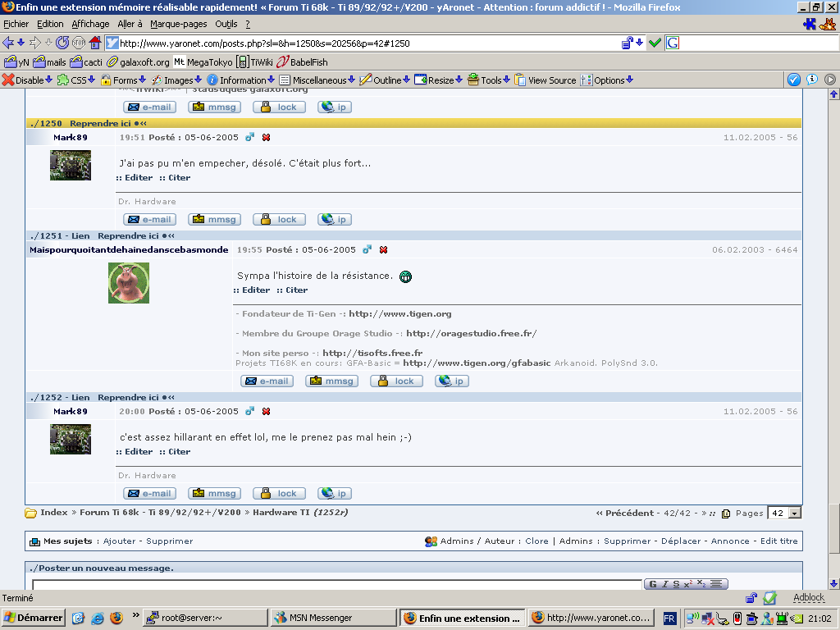Viewport: 840px width, 630px height.
Task: Open the BabelFish bookmark
Action: coord(302,62)
